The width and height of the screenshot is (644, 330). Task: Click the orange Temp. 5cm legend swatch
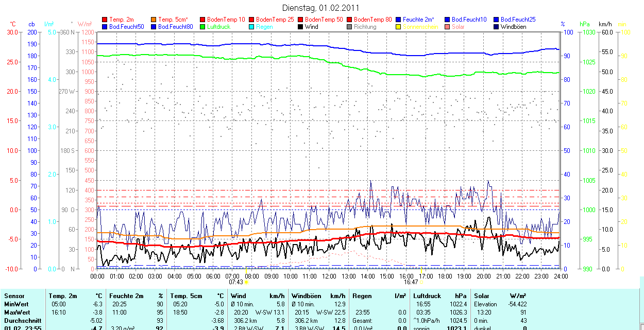point(154,20)
